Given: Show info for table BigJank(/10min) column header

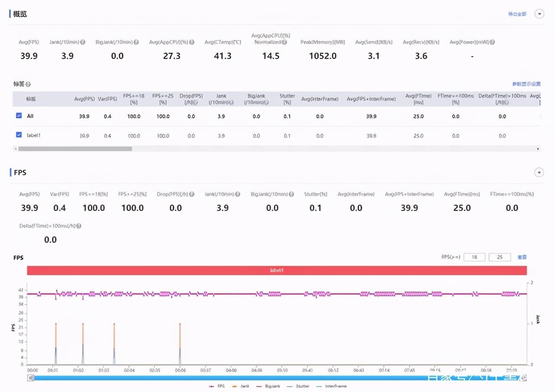Looking at the screenshot, I should click(x=266, y=102).
